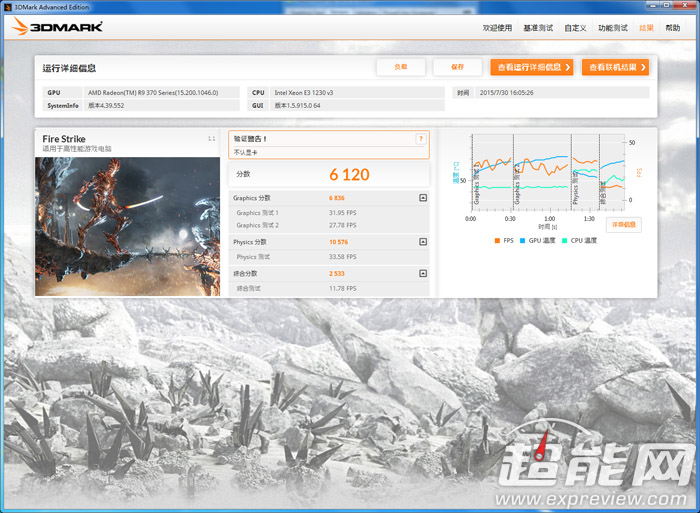
Task: Collapse the Physics score section
Action: (x=423, y=242)
